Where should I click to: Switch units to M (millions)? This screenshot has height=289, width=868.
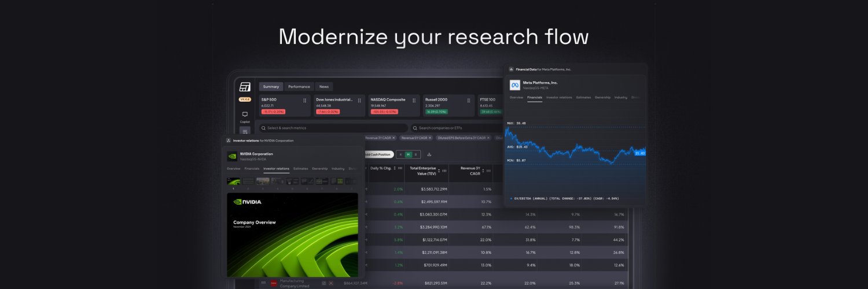point(408,154)
